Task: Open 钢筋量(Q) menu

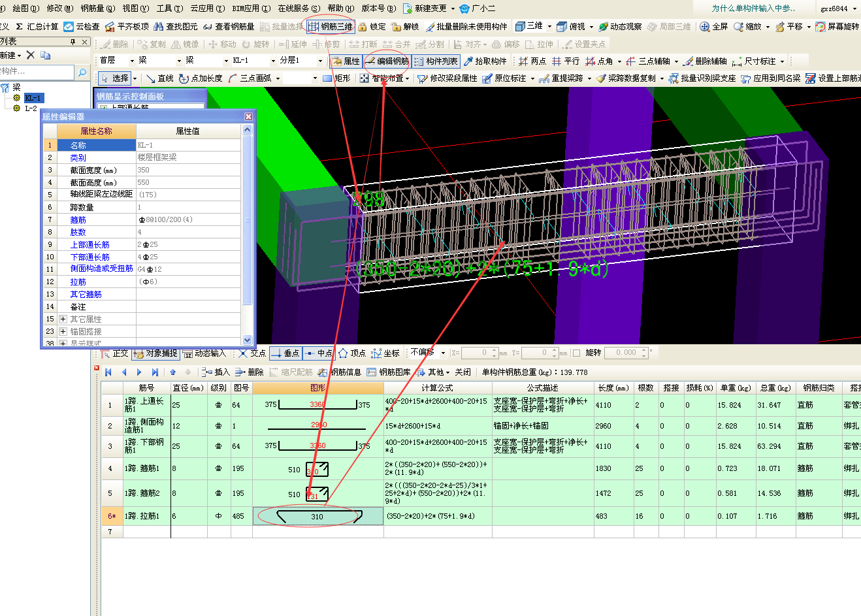Action: (98, 8)
